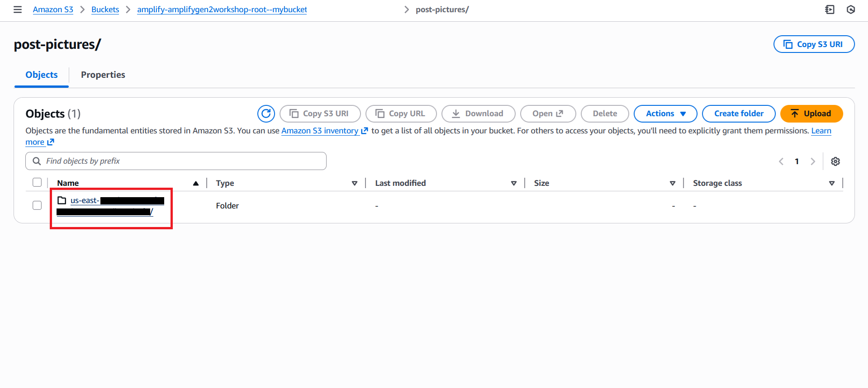Click the top Copy S3 URI button
This screenshot has height=388, width=868.
coord(814,44)
